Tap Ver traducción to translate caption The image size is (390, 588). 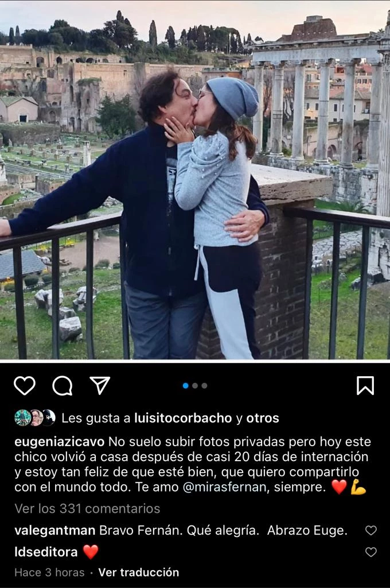click(139, 572)
